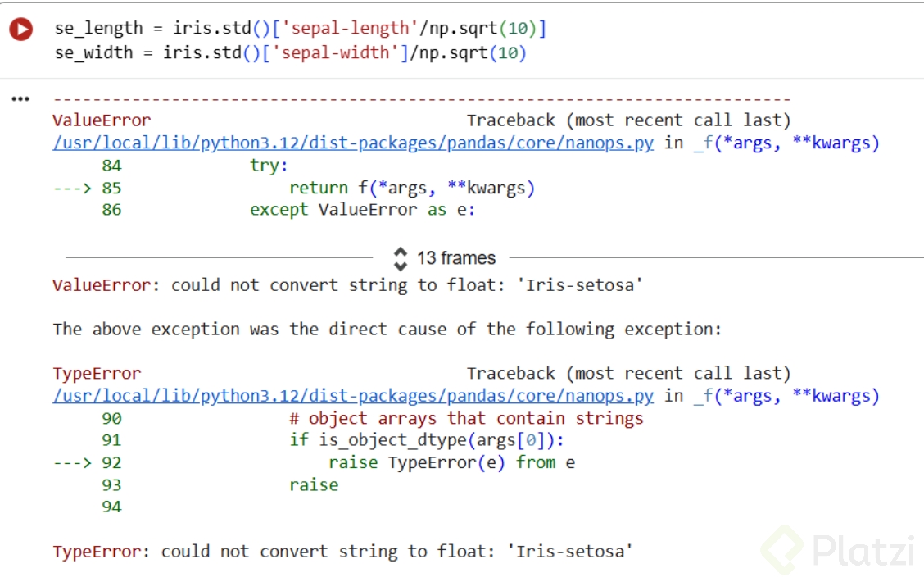
Task: Run the se_length code cell
Action: 20,30
